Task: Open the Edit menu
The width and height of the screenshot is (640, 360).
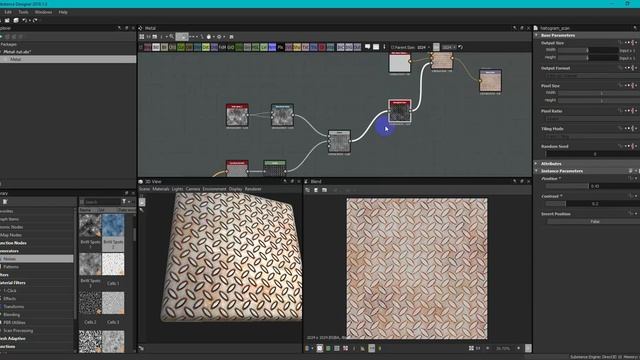Action: [8, 12]
